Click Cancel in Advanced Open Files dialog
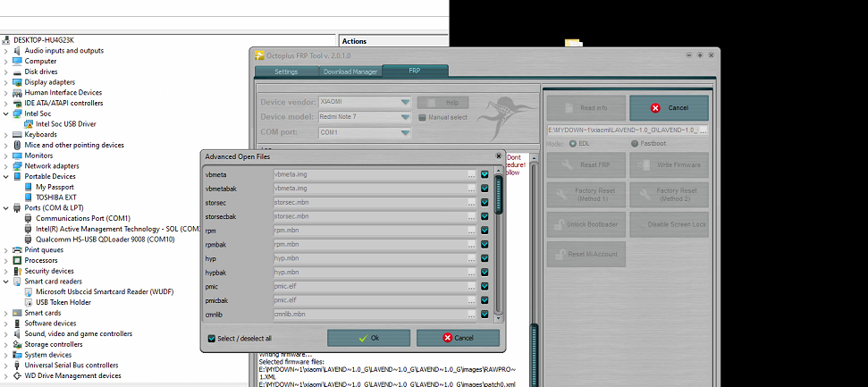 [x=458, y=339]
